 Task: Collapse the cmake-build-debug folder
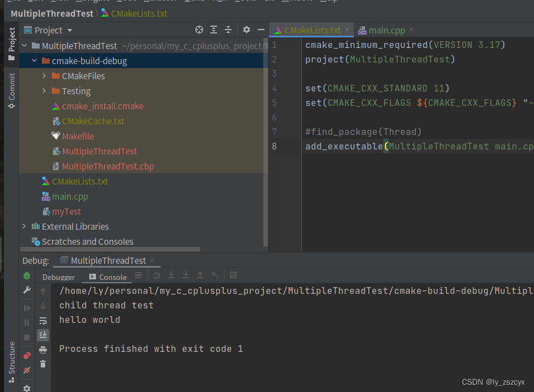(35, 61)
